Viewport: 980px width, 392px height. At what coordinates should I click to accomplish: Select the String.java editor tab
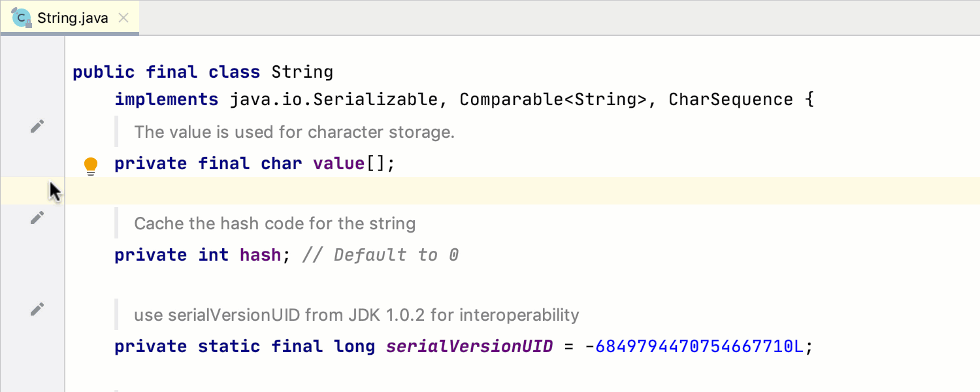point(72,18)
